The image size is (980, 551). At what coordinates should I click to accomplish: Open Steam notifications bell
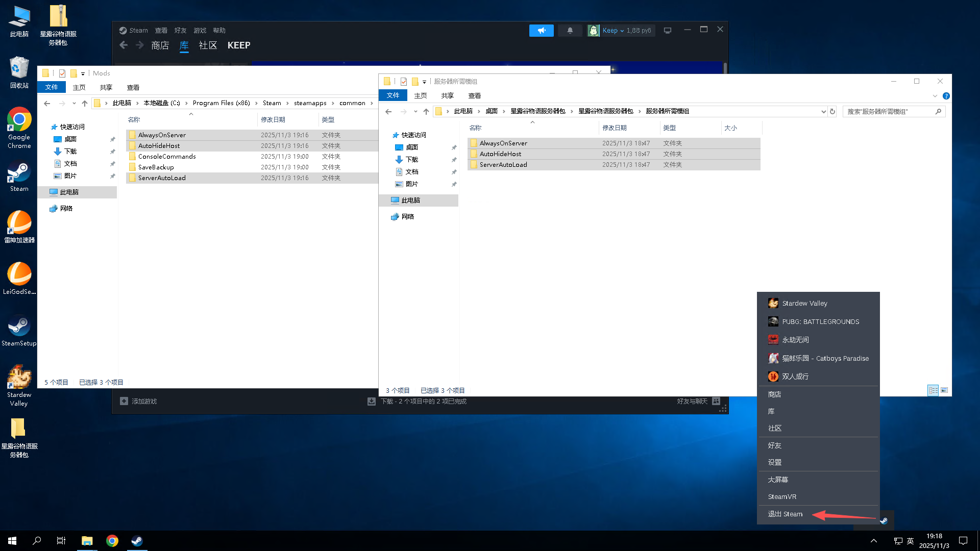[570, 31]
